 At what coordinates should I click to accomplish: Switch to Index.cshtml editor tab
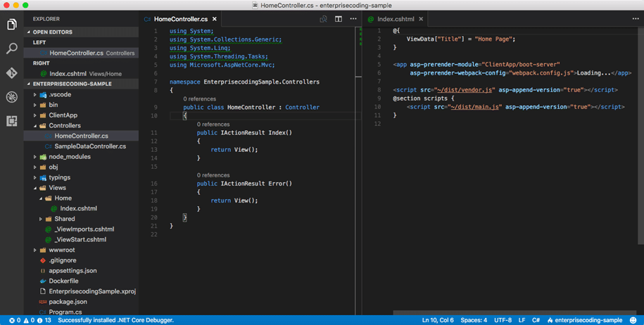click(396, 19)
